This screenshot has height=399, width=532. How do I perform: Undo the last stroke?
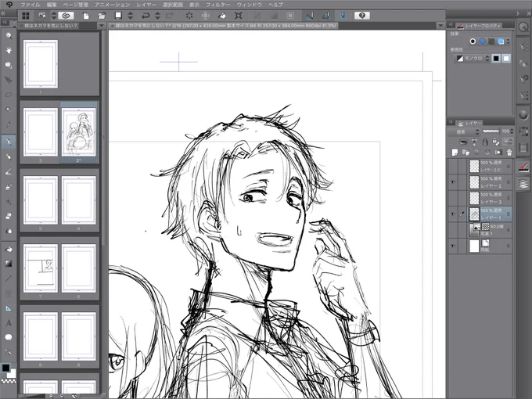point(146,16)
